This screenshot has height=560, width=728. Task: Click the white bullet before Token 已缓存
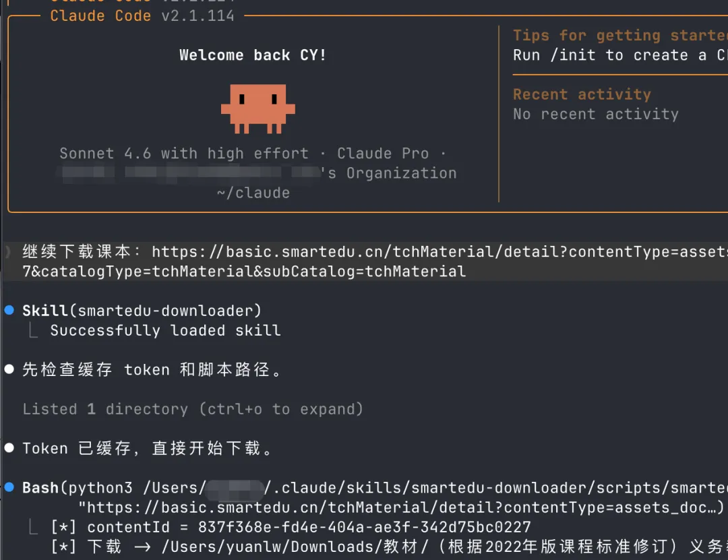pyautogui.click(x=9, y=447)
